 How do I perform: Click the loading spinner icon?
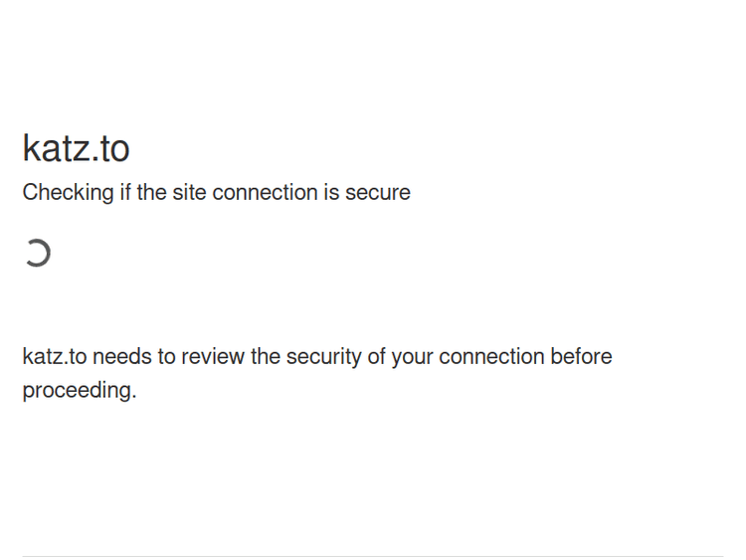(38, 254)
